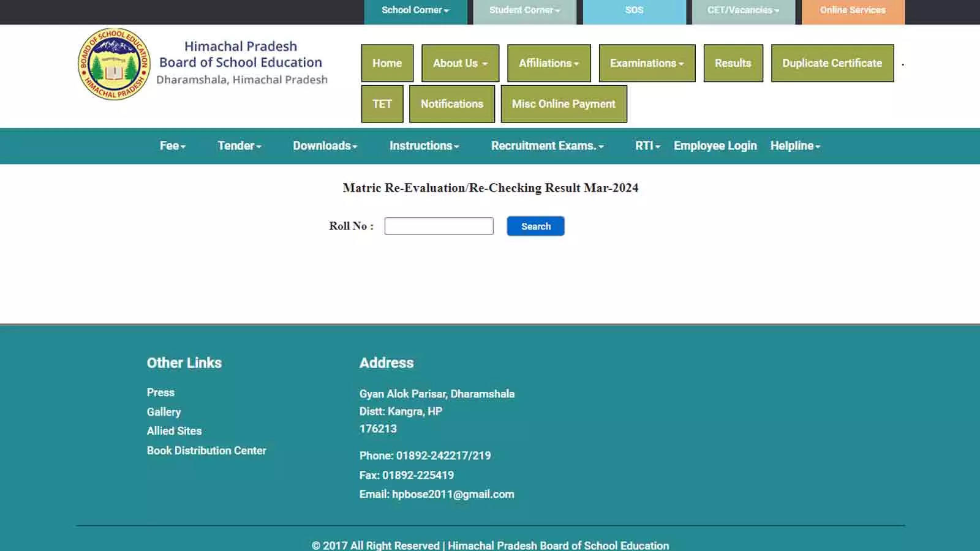
Task: Open the School Corner dropdown
Action: tap(415, 10)
